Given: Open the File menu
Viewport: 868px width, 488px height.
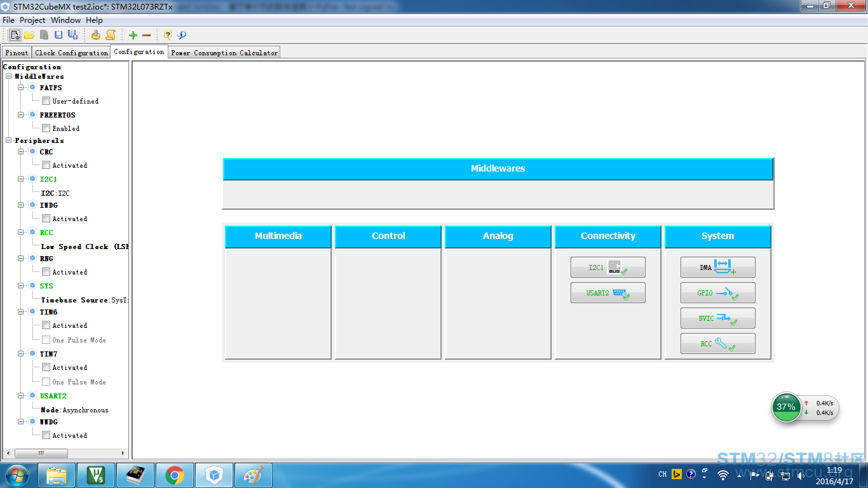Looking at the screenshot, I should (8, 20).
